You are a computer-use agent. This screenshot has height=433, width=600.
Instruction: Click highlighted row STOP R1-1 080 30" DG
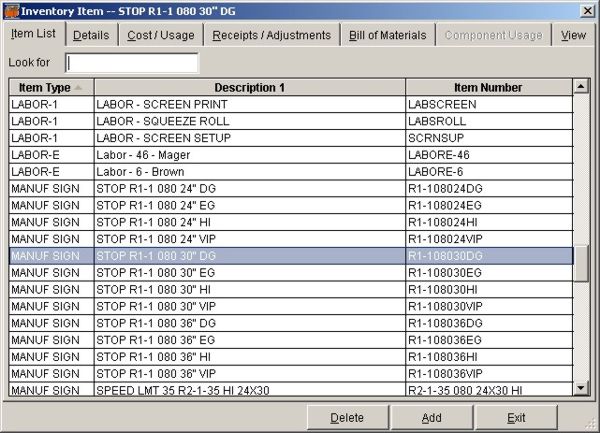pos(291,256)
